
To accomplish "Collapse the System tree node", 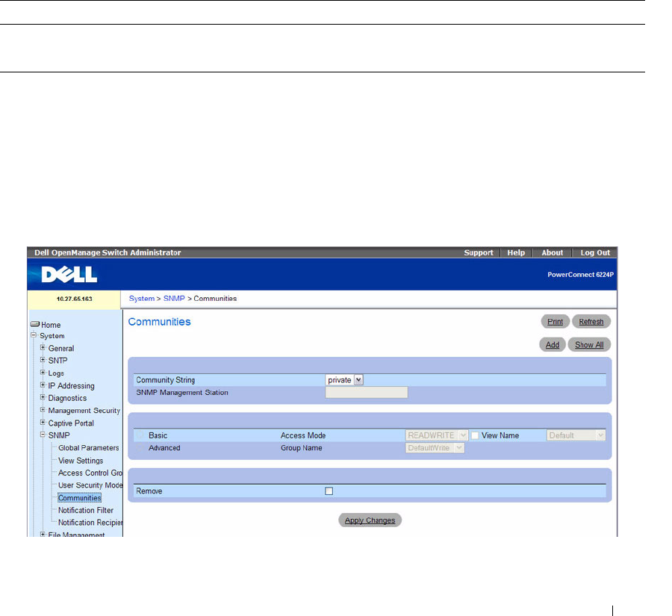I will point(34,335).
